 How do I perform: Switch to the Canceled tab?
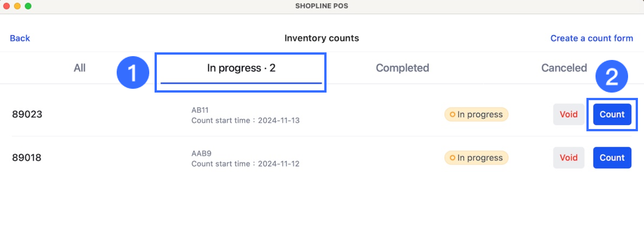(564, 68)
